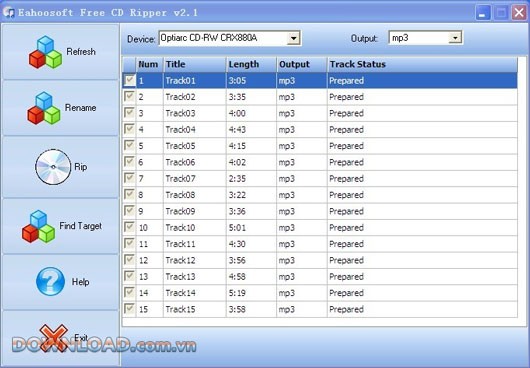530x368 pixels.
Task: Deselect the Track05 checkbox
Action: (x=129, y=146)
